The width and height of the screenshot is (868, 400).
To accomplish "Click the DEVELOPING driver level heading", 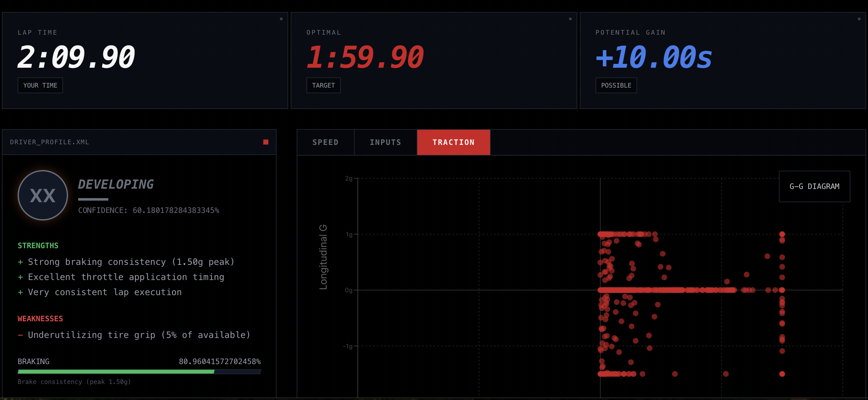I will [116, 184].
